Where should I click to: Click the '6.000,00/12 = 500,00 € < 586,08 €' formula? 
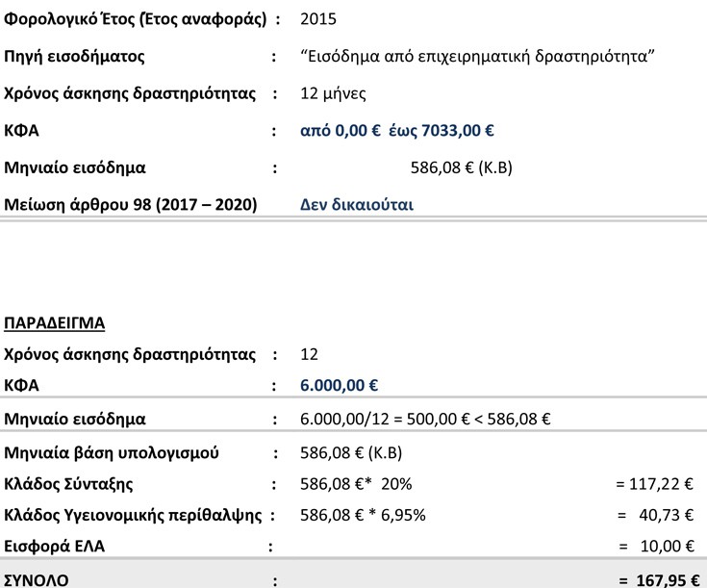[x=425, y=420]
